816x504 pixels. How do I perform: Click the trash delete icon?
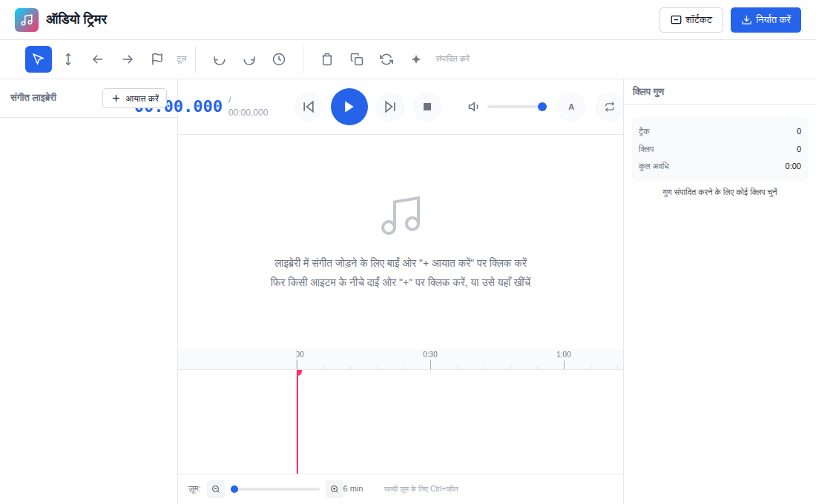point(327,59)
